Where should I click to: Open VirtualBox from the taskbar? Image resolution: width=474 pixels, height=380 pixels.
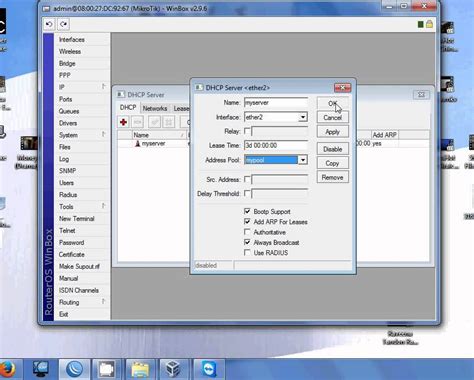point(173,369)
